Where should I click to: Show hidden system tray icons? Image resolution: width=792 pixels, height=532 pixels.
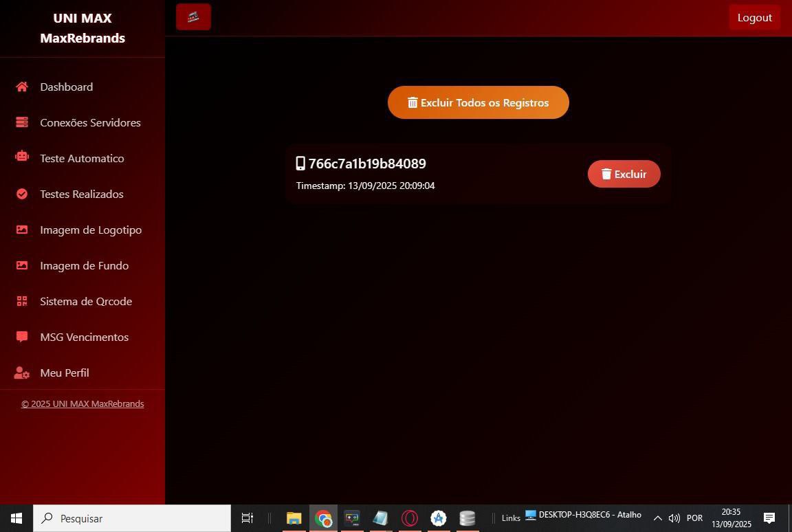point(657,518)
